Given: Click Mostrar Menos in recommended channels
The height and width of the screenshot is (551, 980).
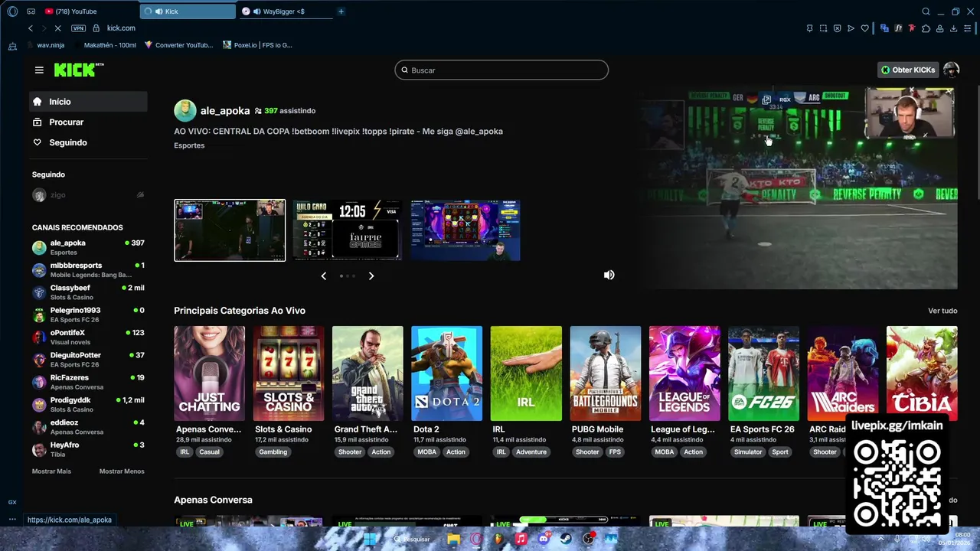Looking at the screenshot, I should pyautogui.click(x=122, y=471).
